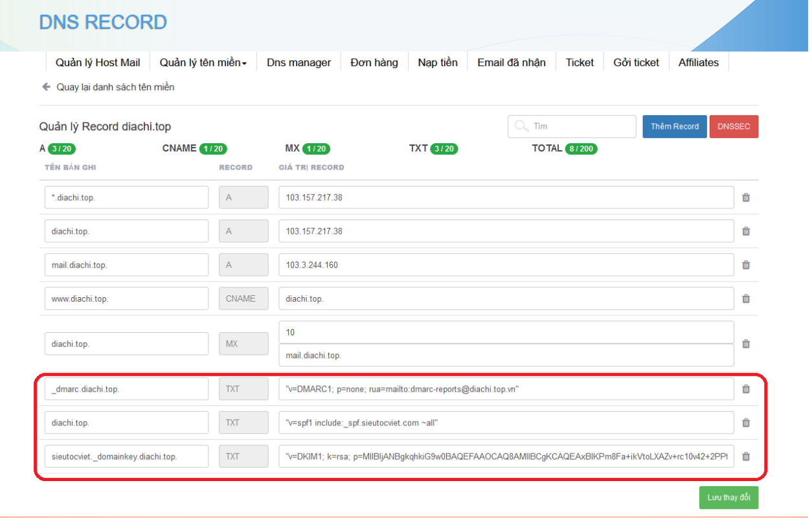Open Quản lý Host Mail menu

coord(98,63)
